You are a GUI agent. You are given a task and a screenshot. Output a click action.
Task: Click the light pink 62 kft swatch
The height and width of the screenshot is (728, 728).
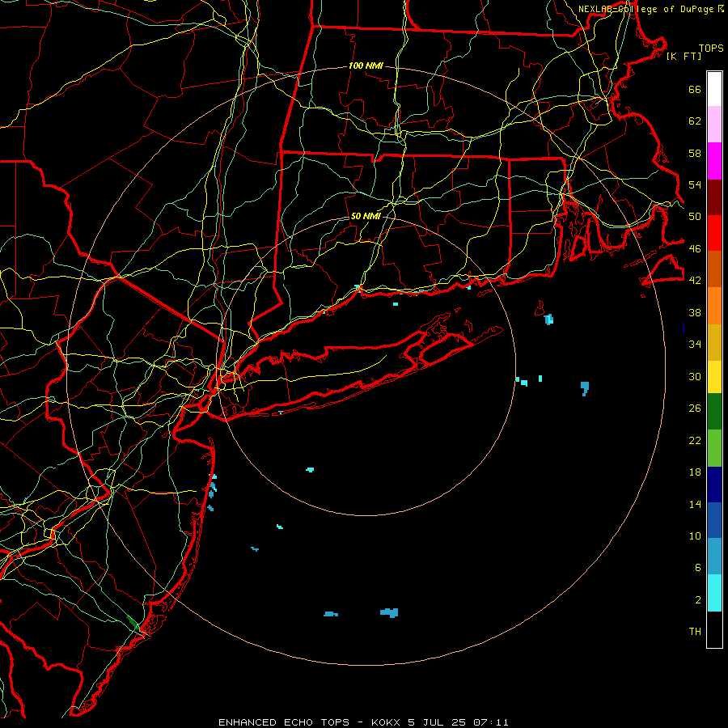coord(714,125)
